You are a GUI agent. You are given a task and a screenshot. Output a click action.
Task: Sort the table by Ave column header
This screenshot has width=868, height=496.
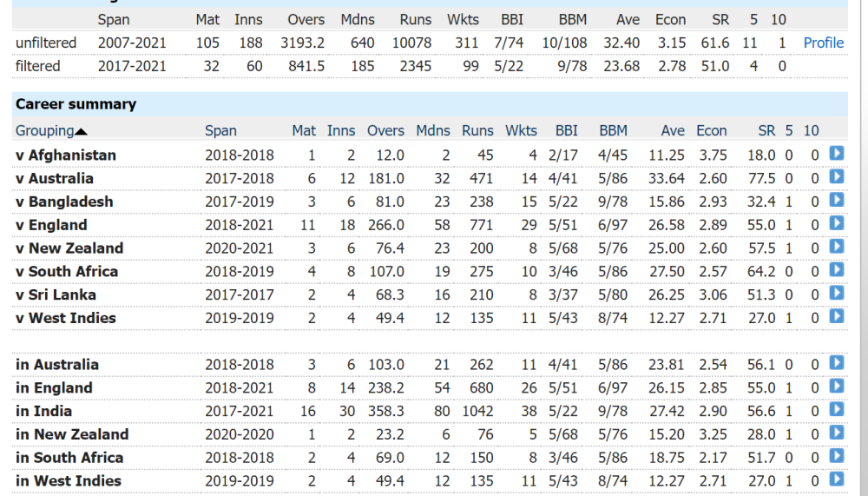tap(673, 131)
